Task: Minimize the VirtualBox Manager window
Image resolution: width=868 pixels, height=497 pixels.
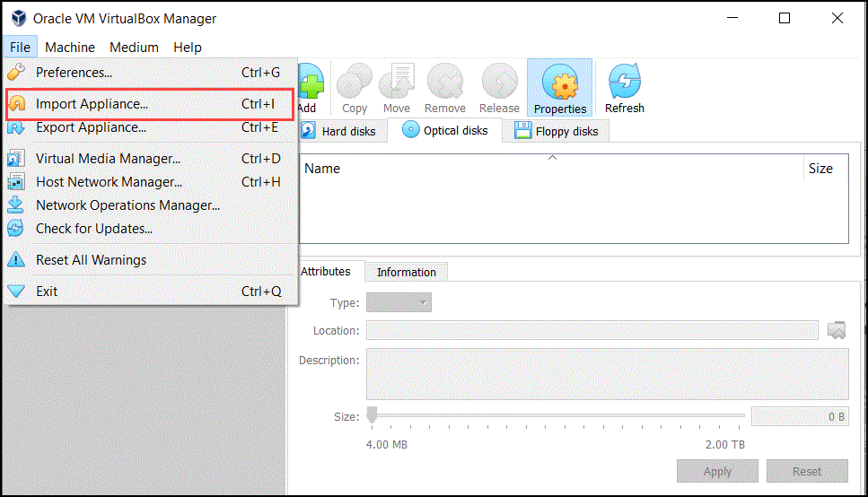Action: point(732,18)
